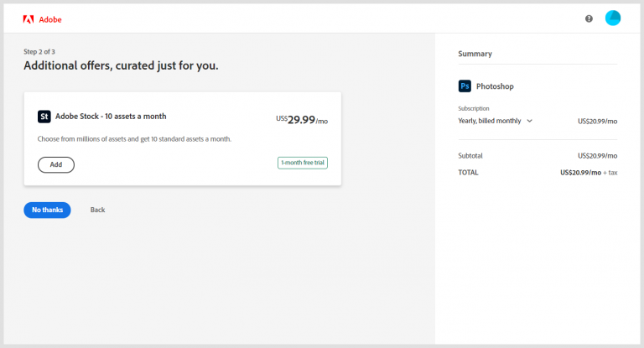Screen dimensions: 644x348
Task: Click the Photoshop product name in Summary
Action: pos(495,86)
